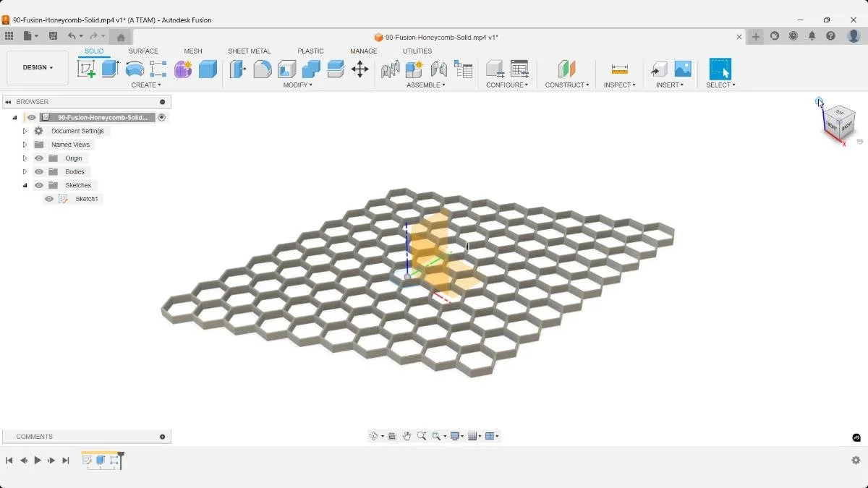
Task: Toggle visibility of the Origin folder
Action: (x=39, y=158)
